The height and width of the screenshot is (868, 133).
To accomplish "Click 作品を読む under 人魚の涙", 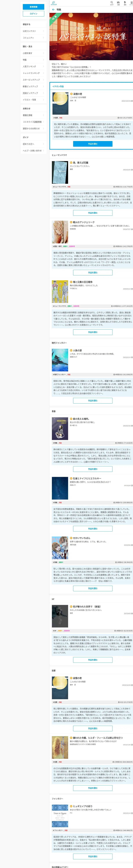I will pos(93,401).
